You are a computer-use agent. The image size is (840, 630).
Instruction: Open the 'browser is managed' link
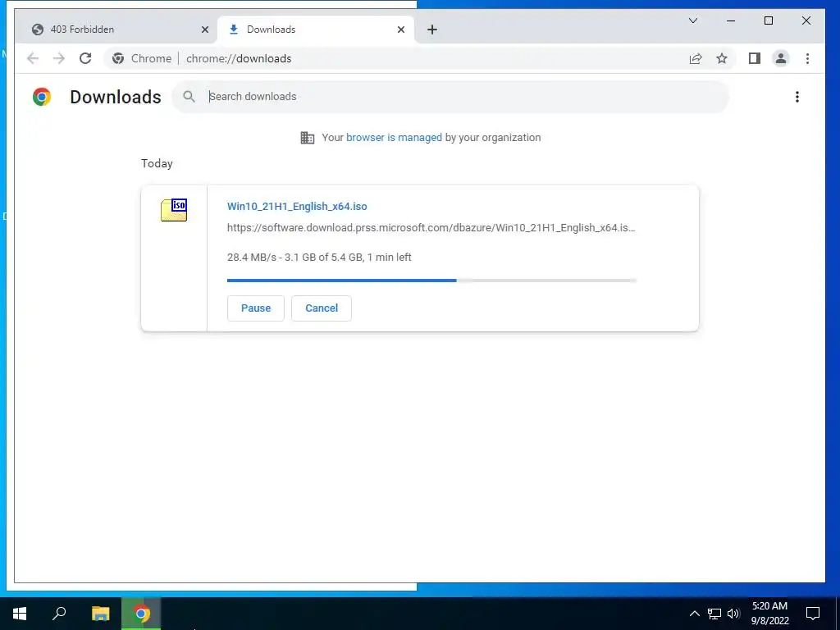pos(394,138)
